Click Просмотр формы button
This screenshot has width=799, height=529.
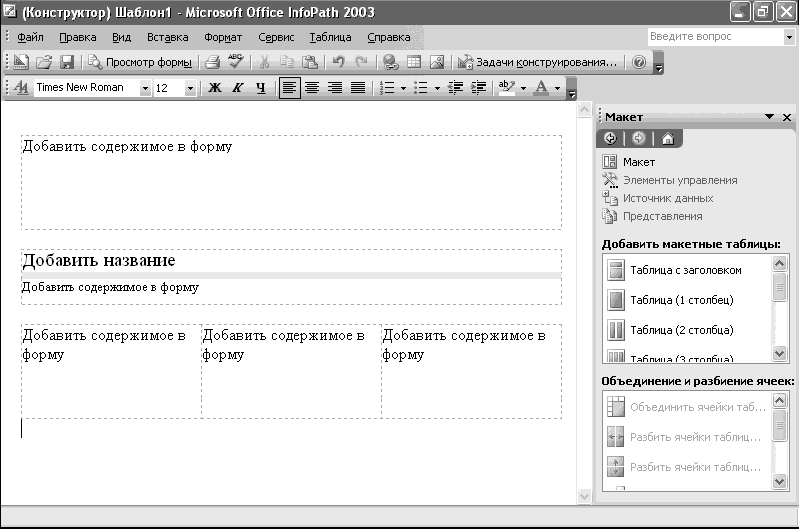tap(140, 62)
